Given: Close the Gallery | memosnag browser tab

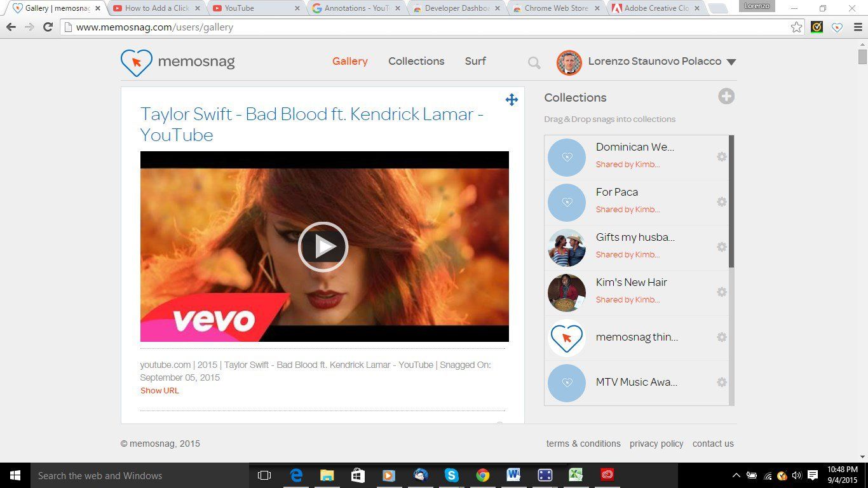Looking at the screenshot, I should point(97,8).
